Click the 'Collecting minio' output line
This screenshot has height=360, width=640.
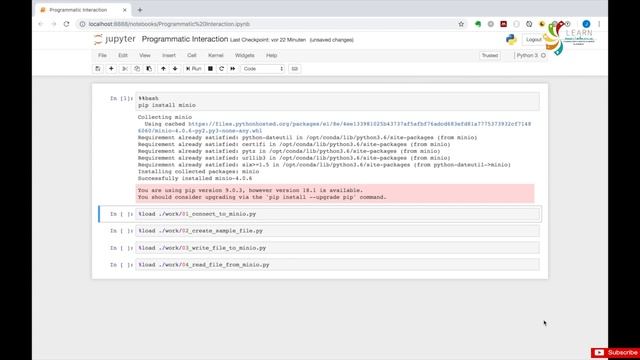pyautogui.click(x=164, y=117)
